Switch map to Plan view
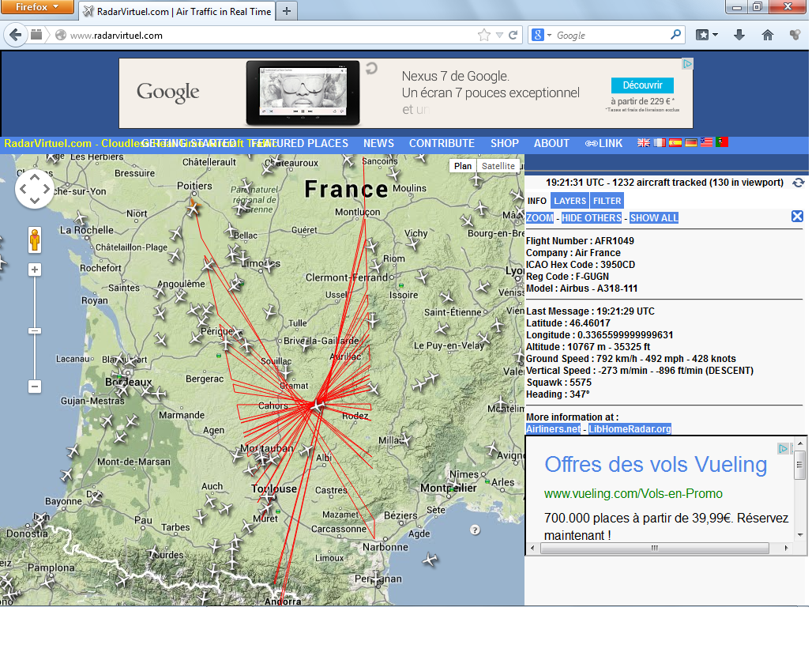This screenshot has height=645, width=812. (x=463, y=166)
